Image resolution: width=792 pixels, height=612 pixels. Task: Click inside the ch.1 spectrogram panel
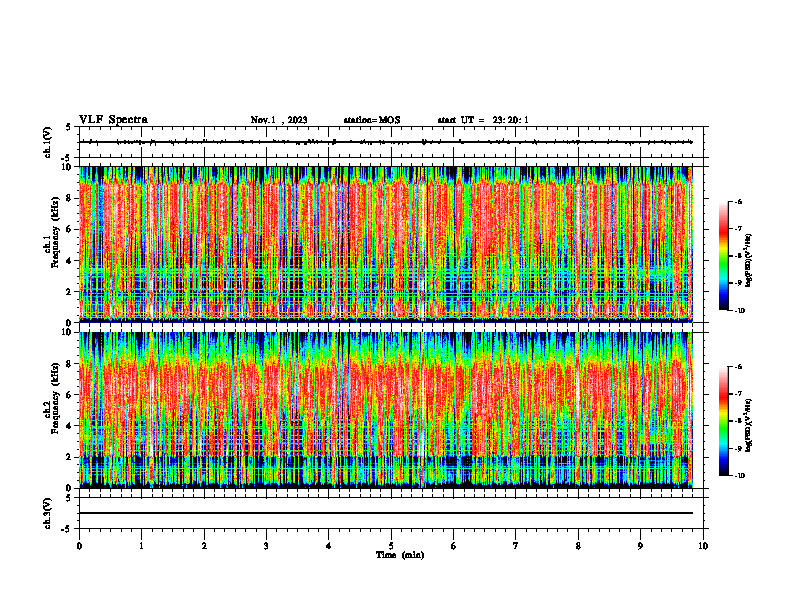pyautogui.click(x=386, y=244)
